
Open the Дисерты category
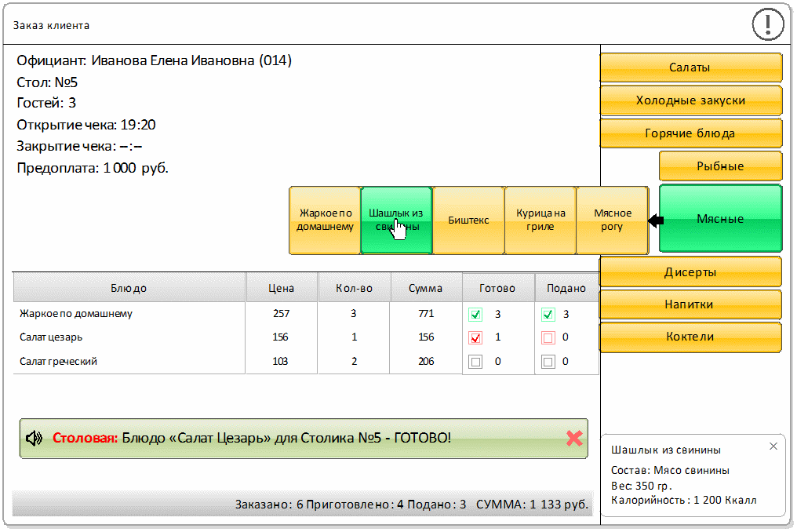point(690,272)
